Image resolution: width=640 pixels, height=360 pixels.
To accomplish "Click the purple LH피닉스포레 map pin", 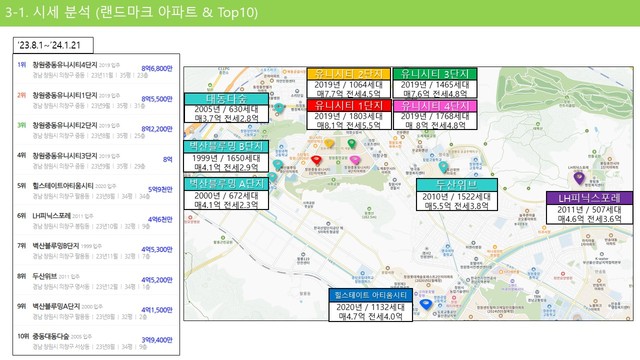I will [x=579, y=178].
